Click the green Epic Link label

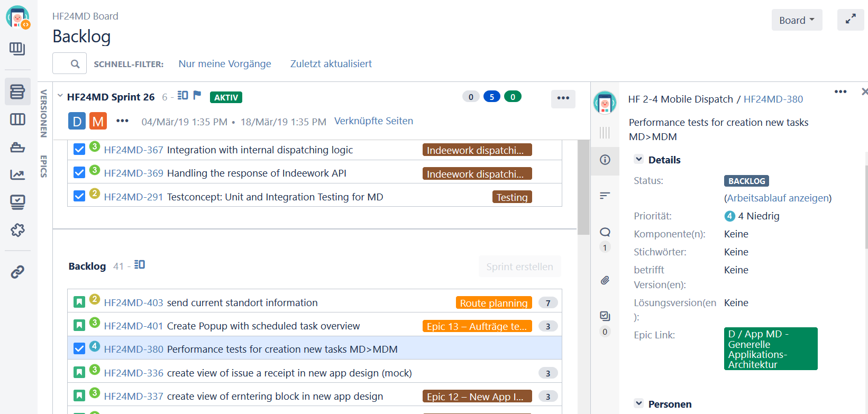click(x=771, y=349)
